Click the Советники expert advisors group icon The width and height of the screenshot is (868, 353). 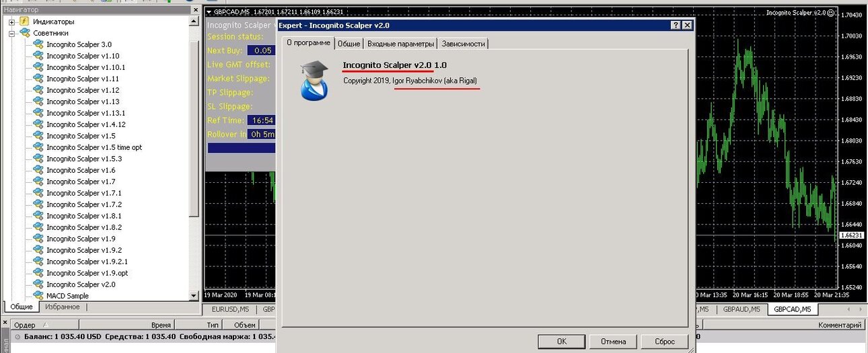tap(24, 33)
